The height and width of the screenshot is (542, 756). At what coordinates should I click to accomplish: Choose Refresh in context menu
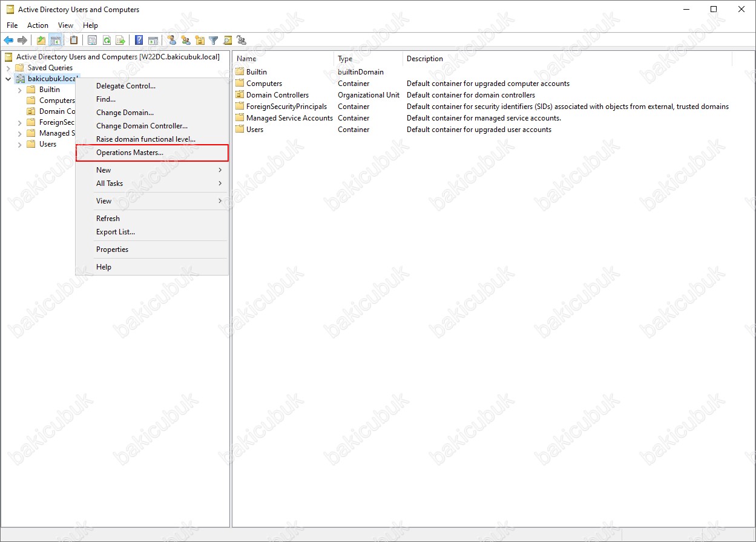point(152,219)
